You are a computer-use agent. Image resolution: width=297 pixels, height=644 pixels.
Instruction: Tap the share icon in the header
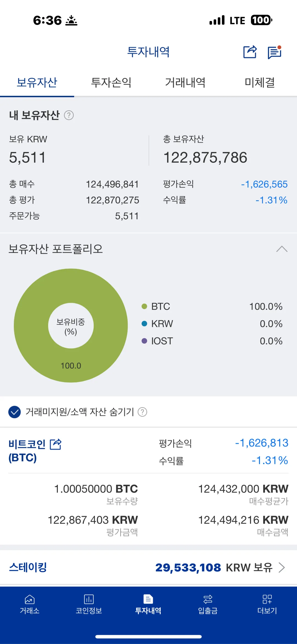(x=250, y=52)
